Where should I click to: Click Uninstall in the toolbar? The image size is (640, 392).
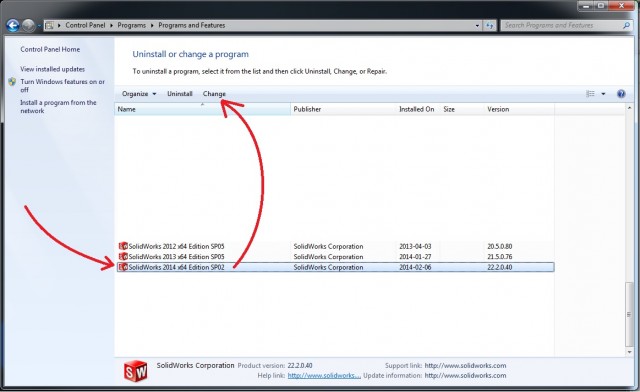pos(180,94)
